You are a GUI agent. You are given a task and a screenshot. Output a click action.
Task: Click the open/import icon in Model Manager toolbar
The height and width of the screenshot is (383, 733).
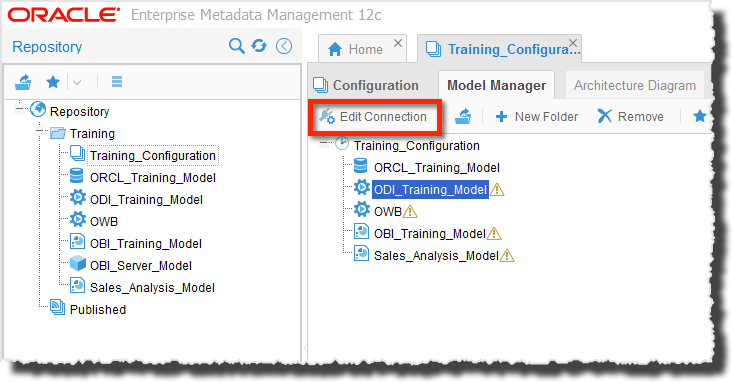pyautogui.click(x=463, y=116)
